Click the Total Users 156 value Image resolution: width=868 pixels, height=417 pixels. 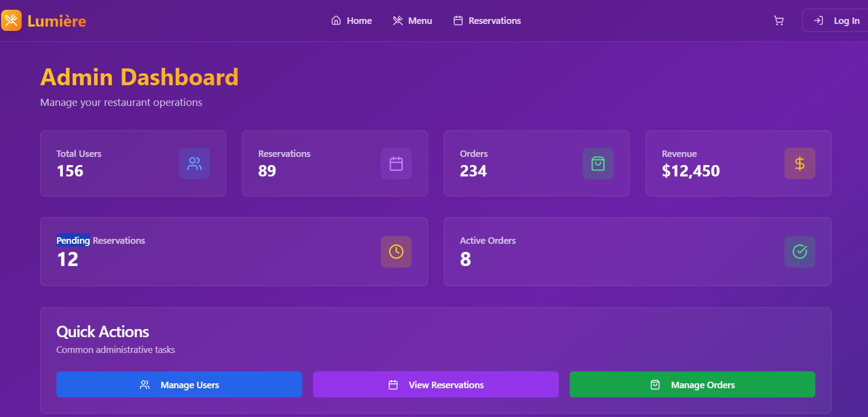[70, 171]
